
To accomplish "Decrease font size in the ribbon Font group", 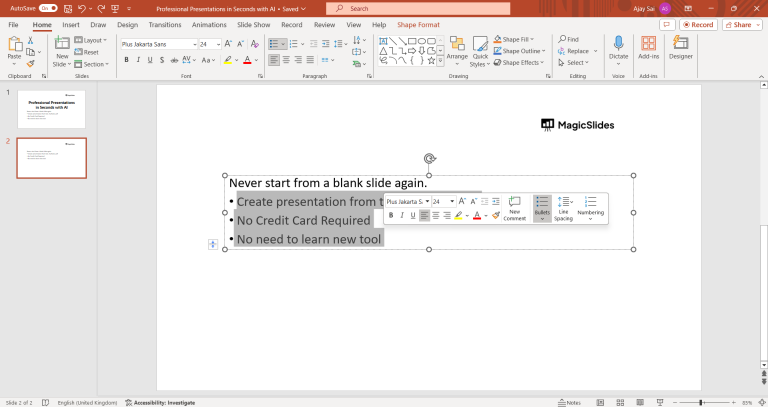I will pos(240,44).
